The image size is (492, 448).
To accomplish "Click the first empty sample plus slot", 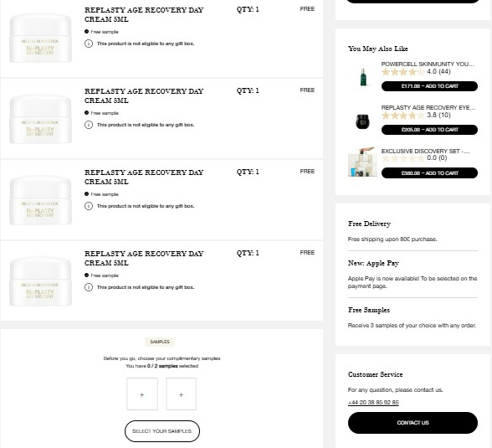I will 142,394.
